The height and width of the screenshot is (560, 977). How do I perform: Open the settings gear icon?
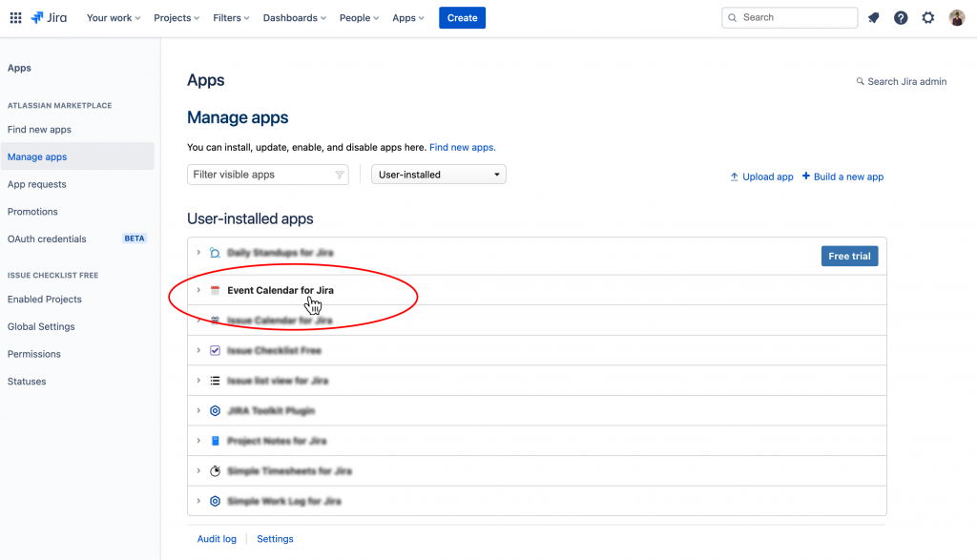927,17
